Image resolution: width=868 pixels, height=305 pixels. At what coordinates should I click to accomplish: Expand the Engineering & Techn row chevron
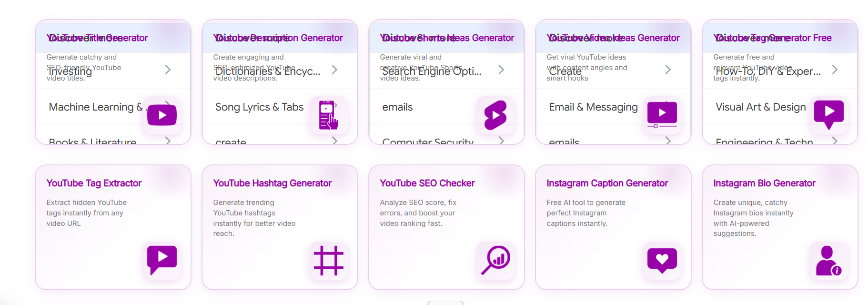835,140
